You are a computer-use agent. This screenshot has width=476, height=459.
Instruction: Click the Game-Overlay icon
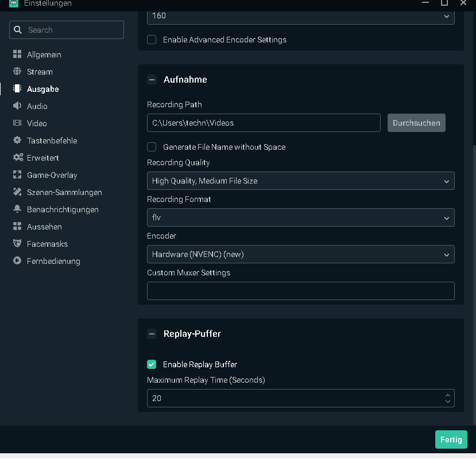[17, 175]
